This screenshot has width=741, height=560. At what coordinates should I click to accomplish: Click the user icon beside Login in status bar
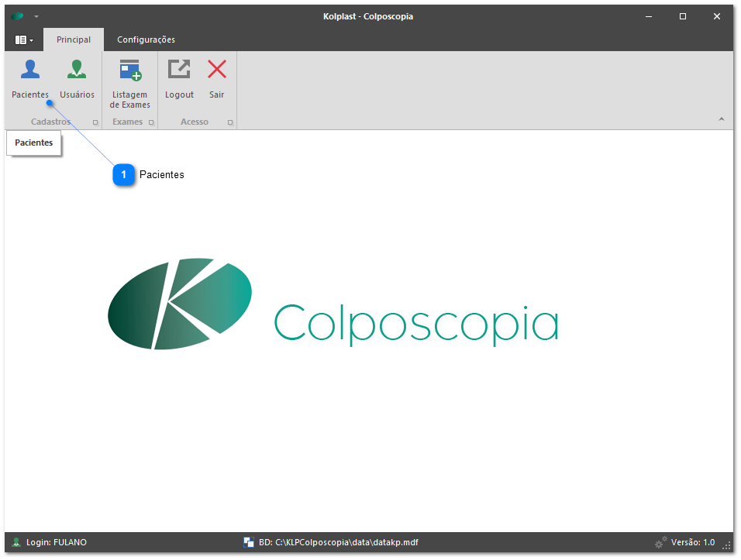[16, 542]
